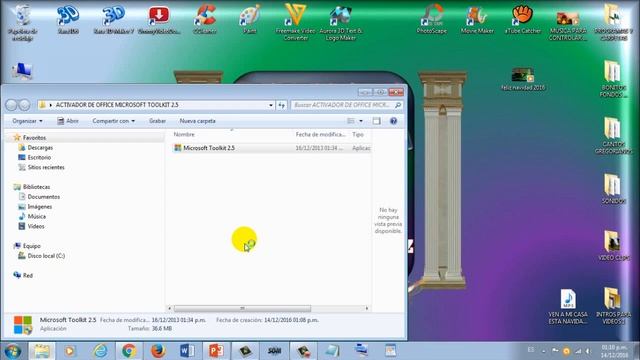Click the Windows Start button
This screenshot has width=640, height=360.
pos(13,351)
